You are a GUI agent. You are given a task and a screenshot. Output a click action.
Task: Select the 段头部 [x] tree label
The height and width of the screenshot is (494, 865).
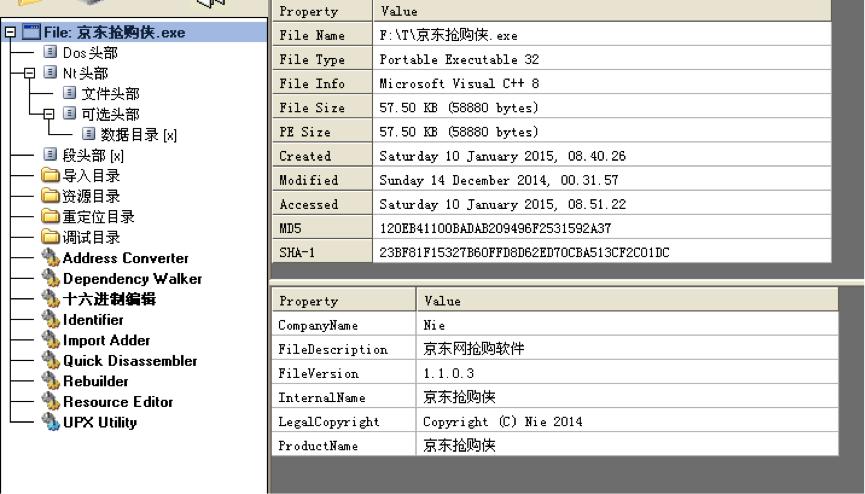(x=93, y=156)
